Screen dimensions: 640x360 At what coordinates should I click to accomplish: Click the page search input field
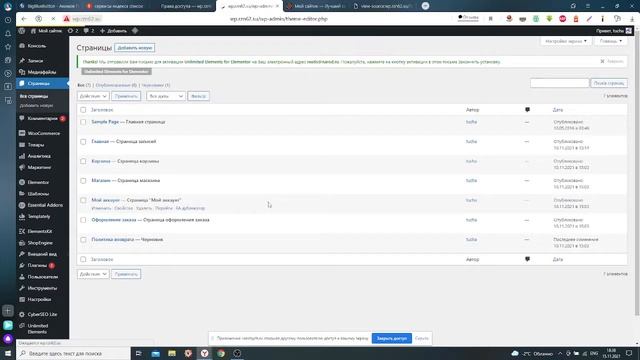[560, 83]
